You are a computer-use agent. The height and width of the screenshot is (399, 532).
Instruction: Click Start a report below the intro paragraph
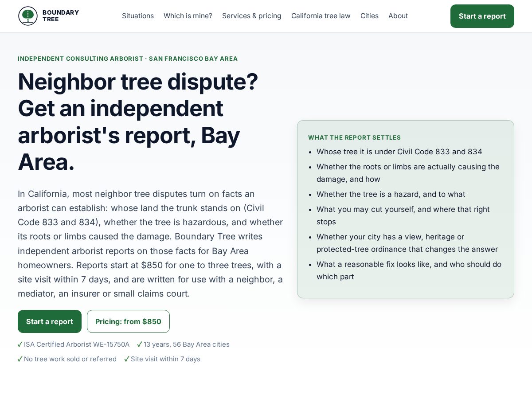(50, 321)
